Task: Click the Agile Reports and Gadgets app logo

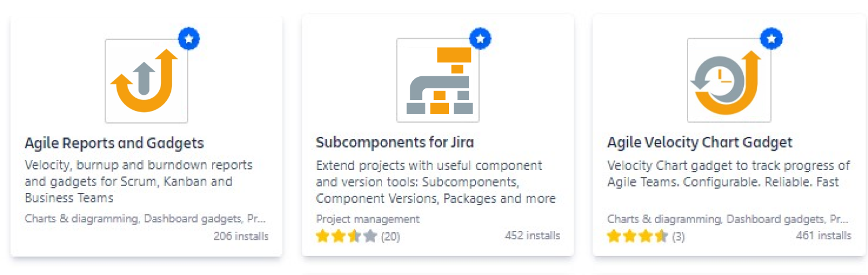Action: point(146,80)
